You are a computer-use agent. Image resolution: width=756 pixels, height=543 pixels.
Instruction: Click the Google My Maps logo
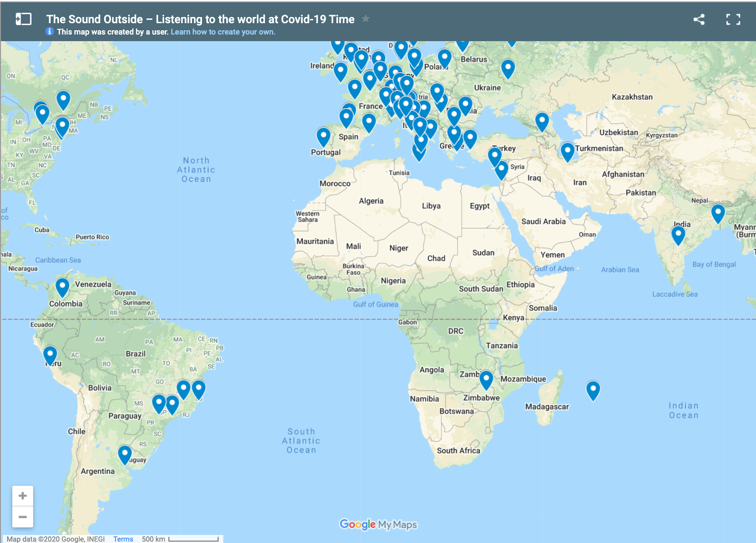pyautogui.click(x=378, y=525)
